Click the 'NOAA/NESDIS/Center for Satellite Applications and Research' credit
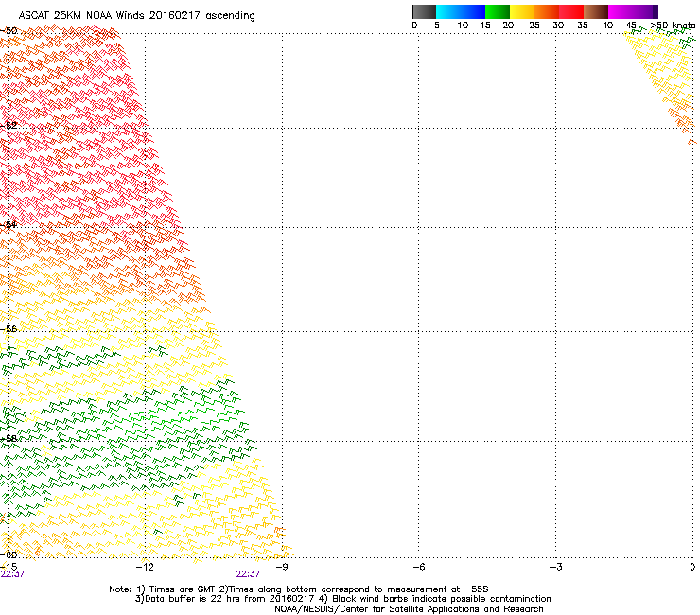 coord(409,609)
